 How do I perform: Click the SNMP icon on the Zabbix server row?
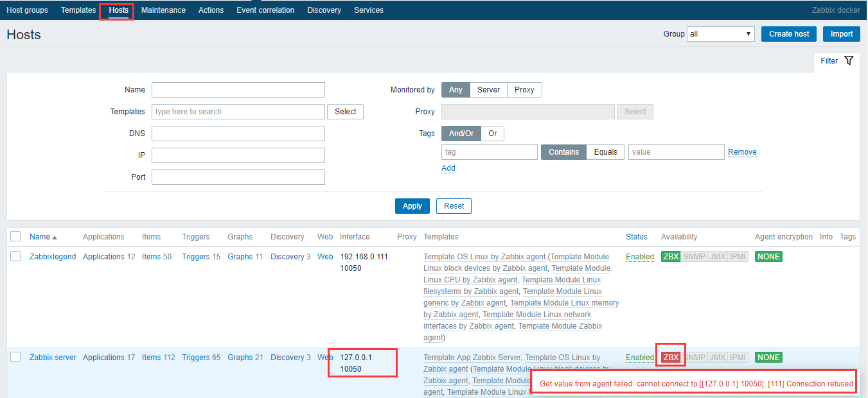[695, 357]
